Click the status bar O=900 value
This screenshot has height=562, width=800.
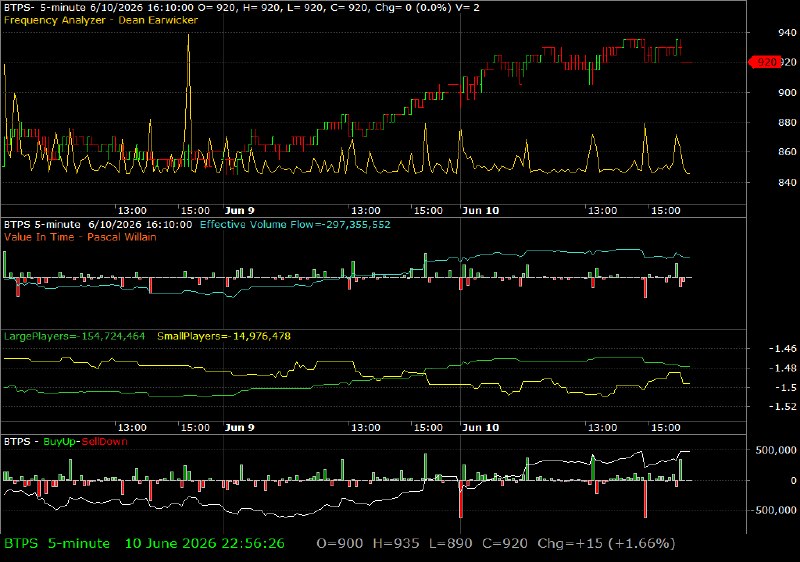(340, 544)
